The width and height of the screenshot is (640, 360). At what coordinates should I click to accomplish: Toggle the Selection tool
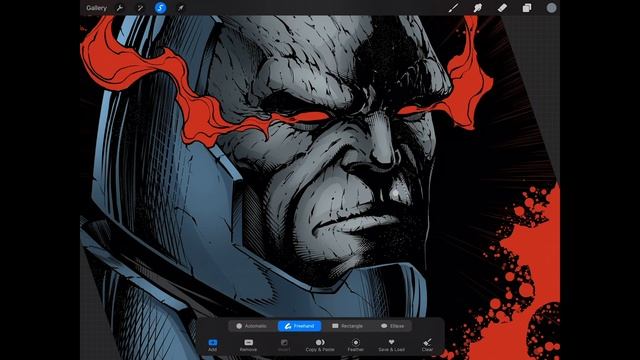click(160, 8)
